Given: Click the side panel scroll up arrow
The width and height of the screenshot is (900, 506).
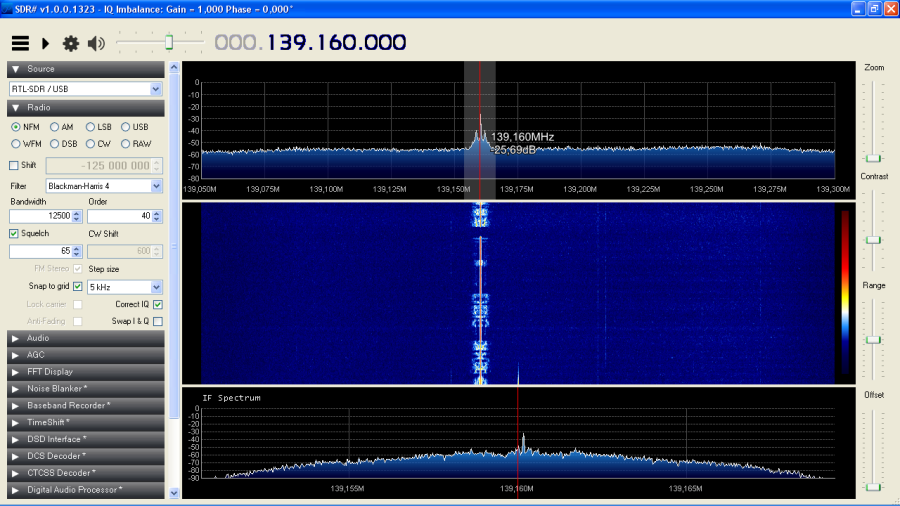Looking at the screenshot, I should (174, 68).
